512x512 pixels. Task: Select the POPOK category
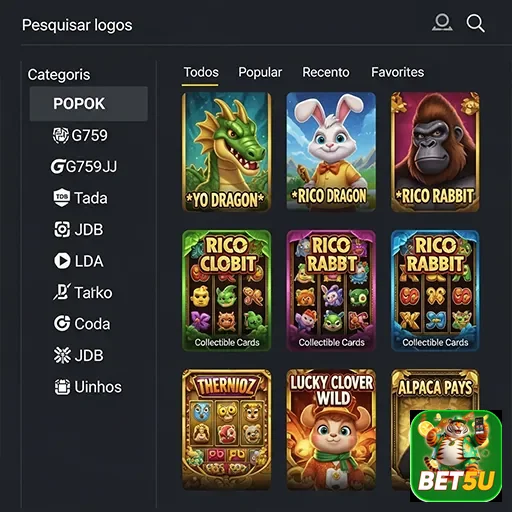(x=89, y=104)
